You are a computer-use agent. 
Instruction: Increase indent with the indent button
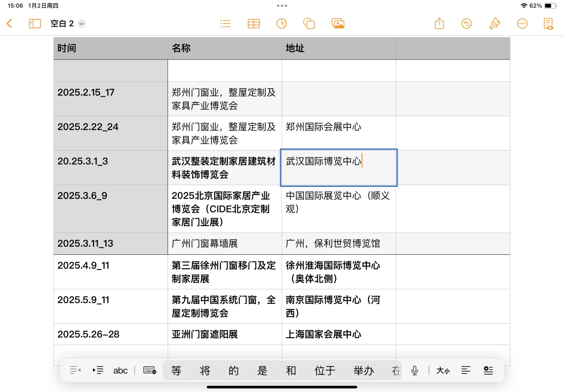[x=98, y=370]
